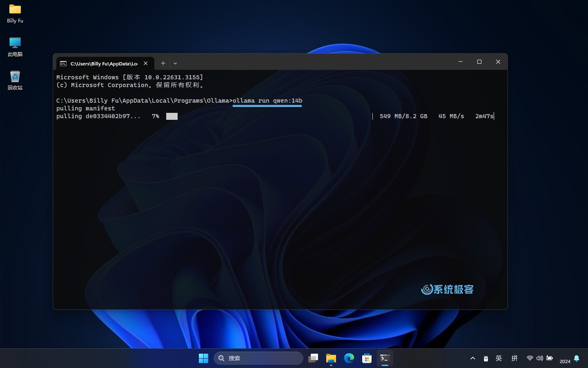Switch the 英 input language indicator
This screenshot has width=588, height=368.
499,358
